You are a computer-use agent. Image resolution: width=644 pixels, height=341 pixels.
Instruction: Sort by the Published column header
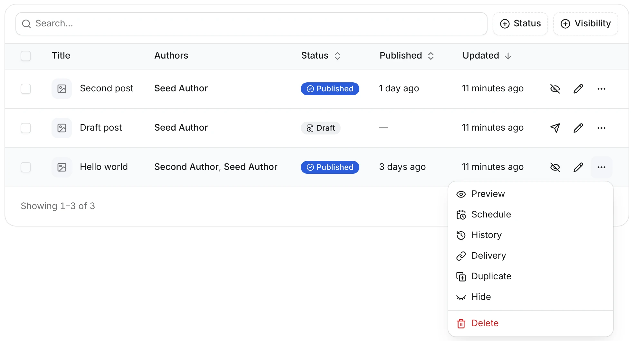coord(407,56)
